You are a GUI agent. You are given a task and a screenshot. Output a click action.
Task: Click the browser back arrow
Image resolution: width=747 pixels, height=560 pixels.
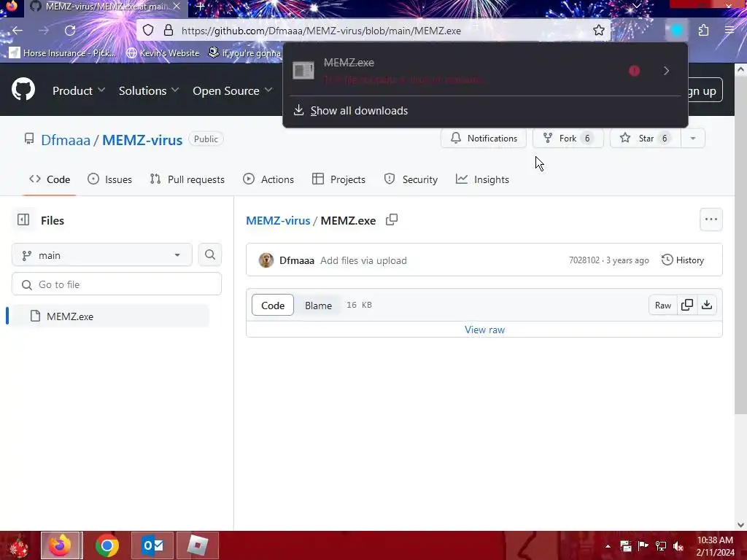(x=18, y=31)
